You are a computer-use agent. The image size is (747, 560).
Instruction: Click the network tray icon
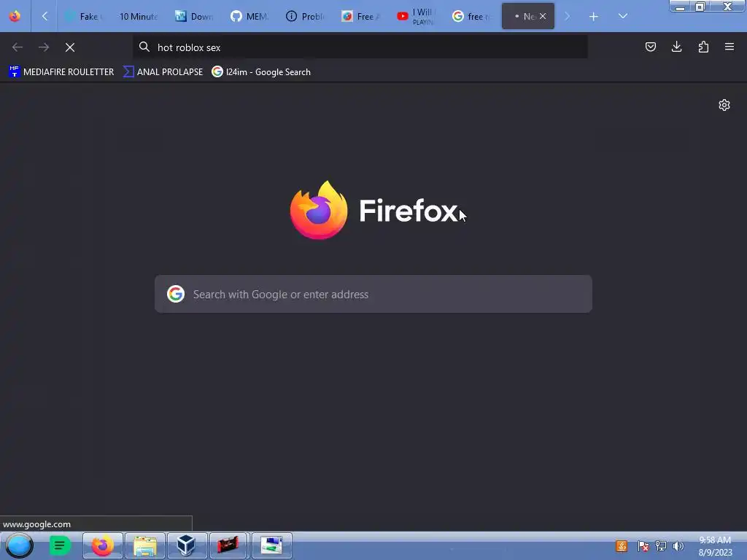pyautogui.click(x=661, y=546)
